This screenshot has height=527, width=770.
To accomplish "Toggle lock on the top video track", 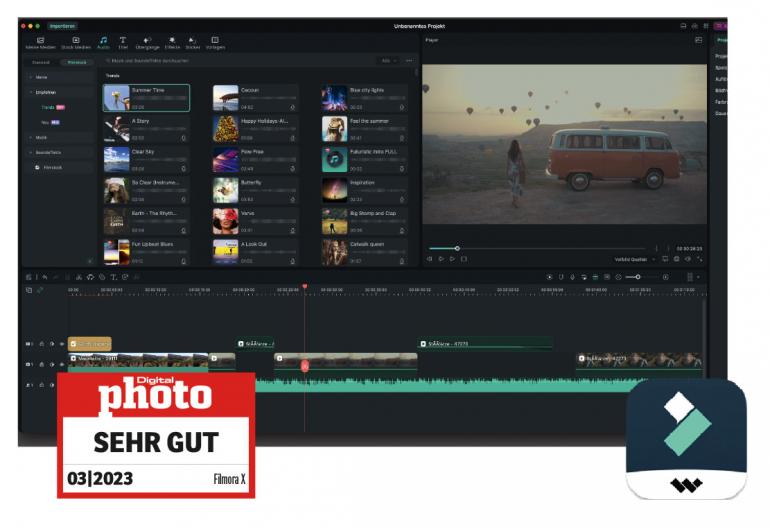I will point(42,344).
